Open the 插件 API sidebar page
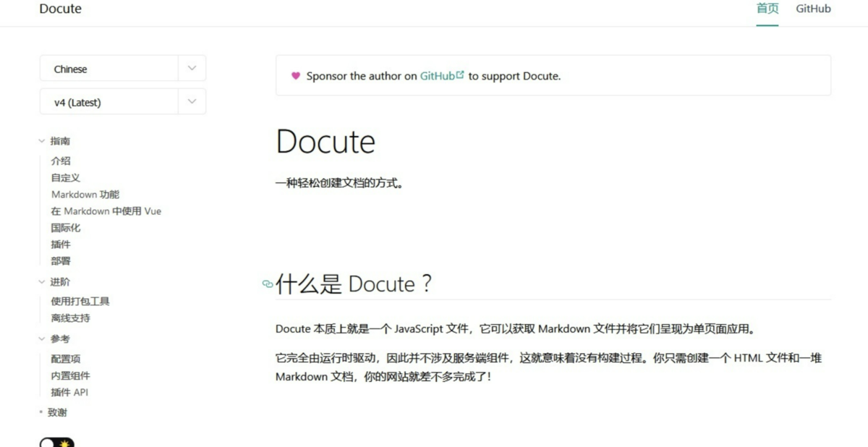Viewport: 868px width, 447px height. (x=69, y=392)
